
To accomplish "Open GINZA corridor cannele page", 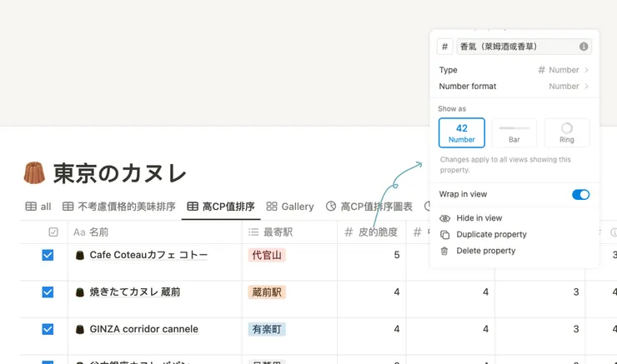I will pyautogui.click(x=144, y=329).
